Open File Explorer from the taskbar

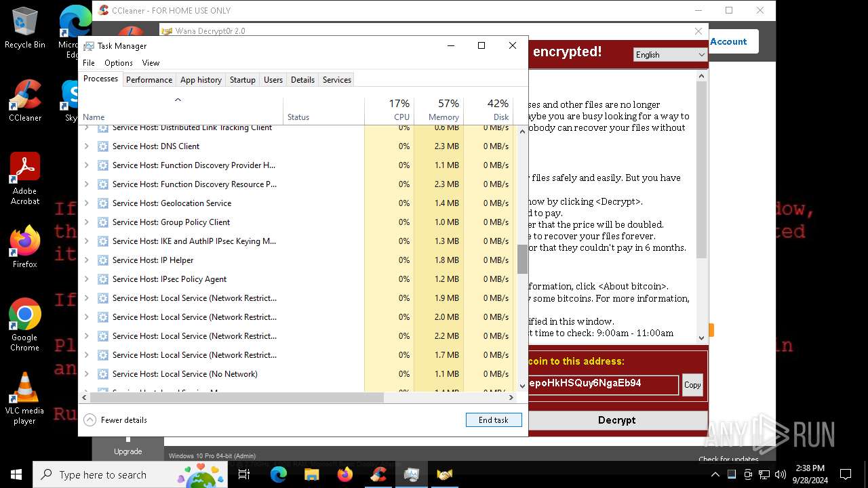311,474
